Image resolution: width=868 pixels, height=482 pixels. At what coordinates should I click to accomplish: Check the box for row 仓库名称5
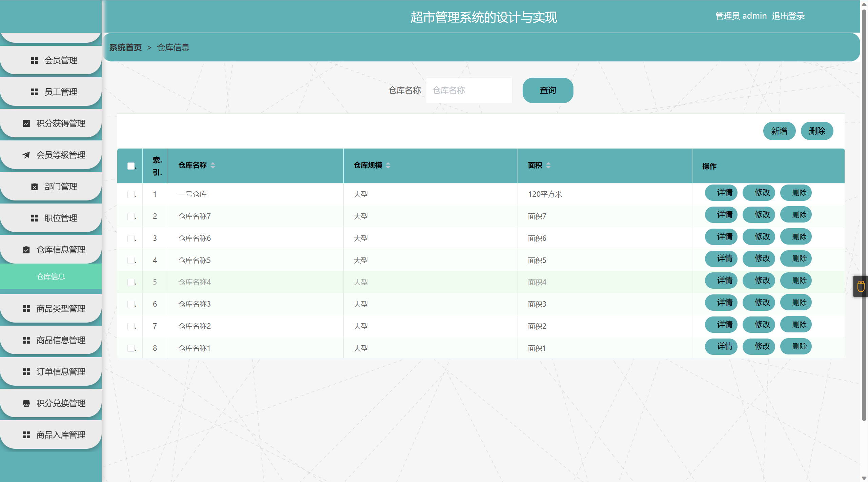(131, 260)
